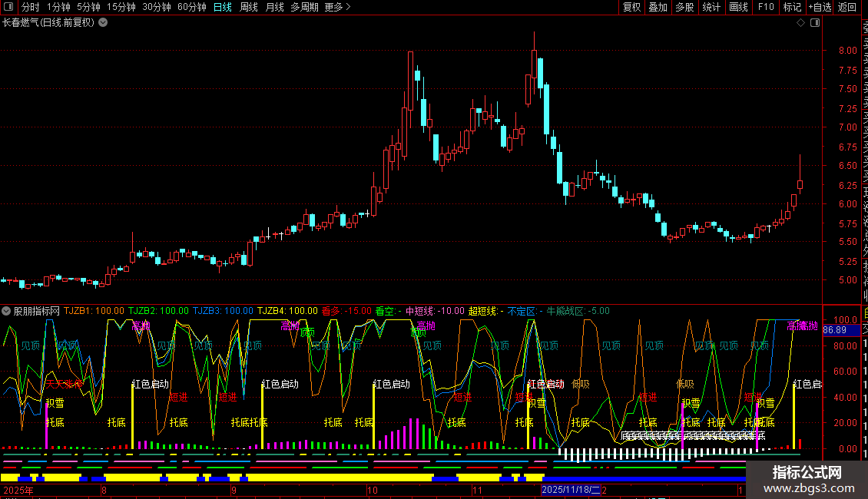868x499 pixels.
Task: Toggle the left sidebar panel icon
Action: (x=7, y=7)
